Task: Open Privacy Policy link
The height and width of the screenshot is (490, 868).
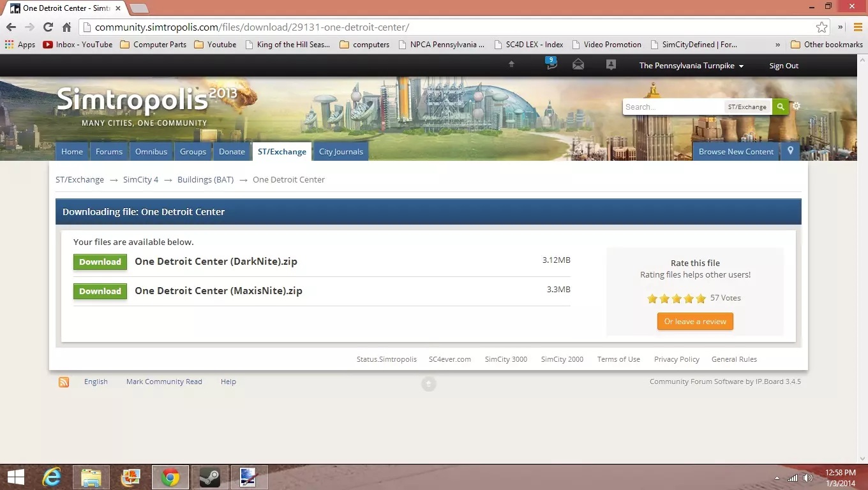Action: [x=677, y=359]
